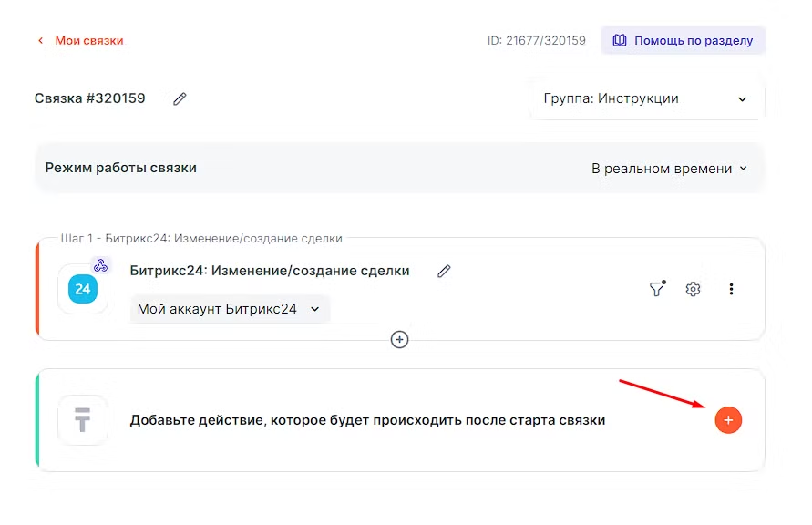Click the orange plus button to add action

point(728,420)
